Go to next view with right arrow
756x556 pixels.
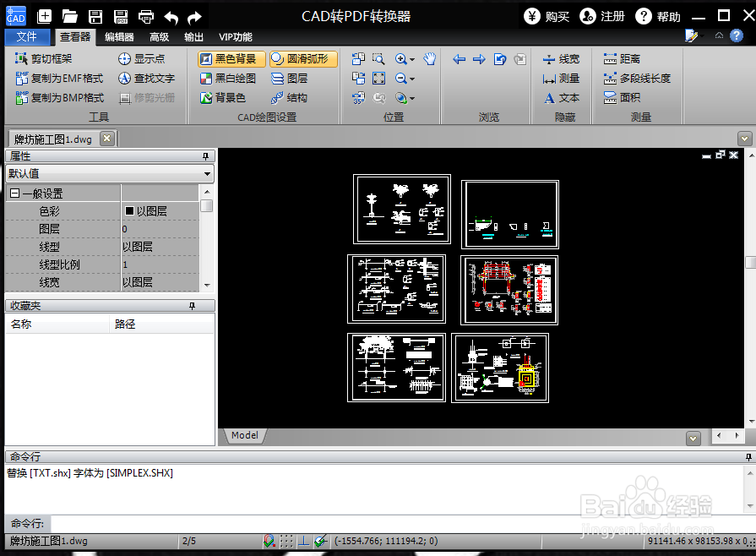[479, 59]
